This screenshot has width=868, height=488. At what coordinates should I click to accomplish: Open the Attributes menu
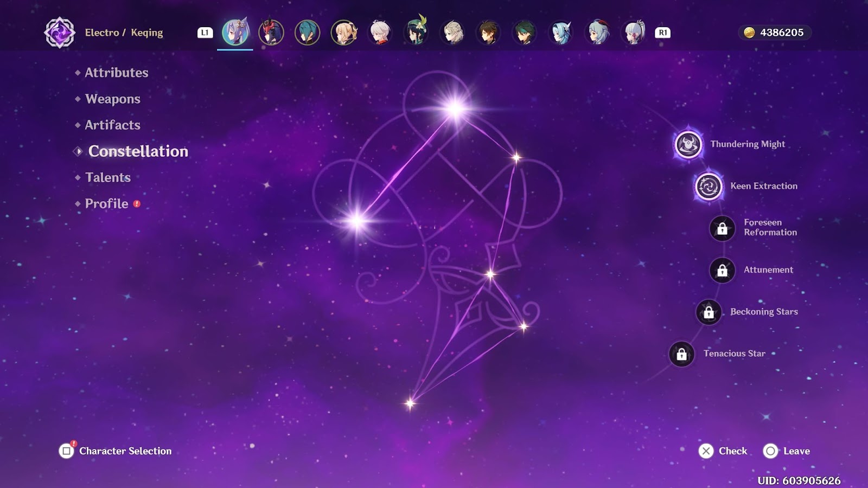[x=116, y=73]
